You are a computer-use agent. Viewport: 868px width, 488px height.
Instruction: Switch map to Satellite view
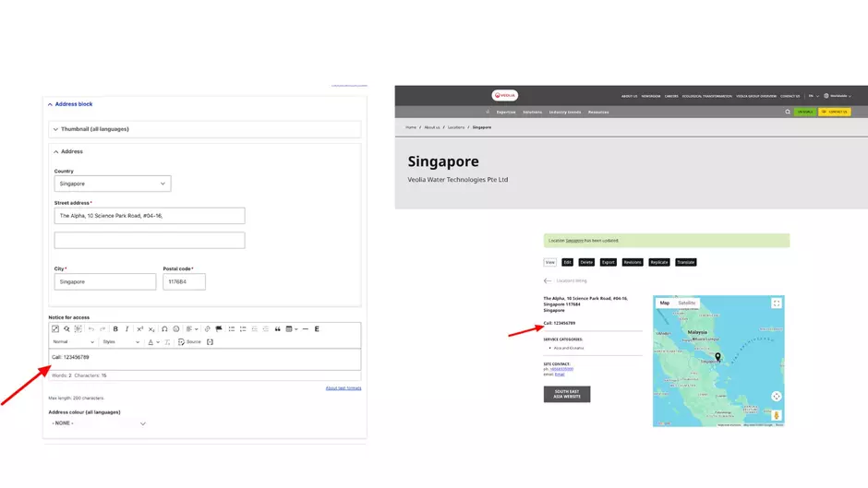coord(687,303)
